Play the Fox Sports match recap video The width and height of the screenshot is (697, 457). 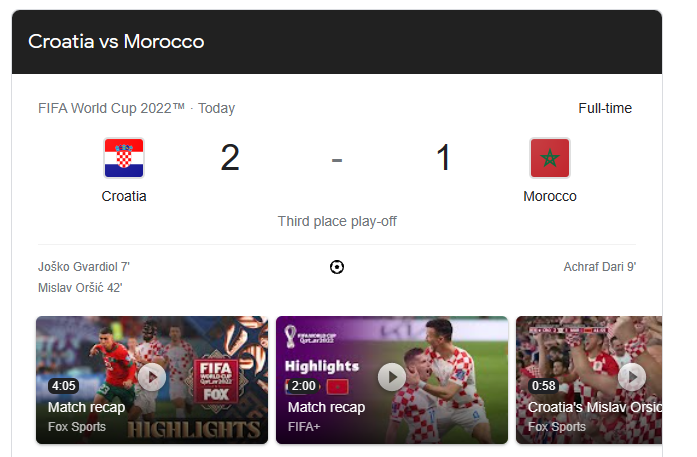[152, 377]
